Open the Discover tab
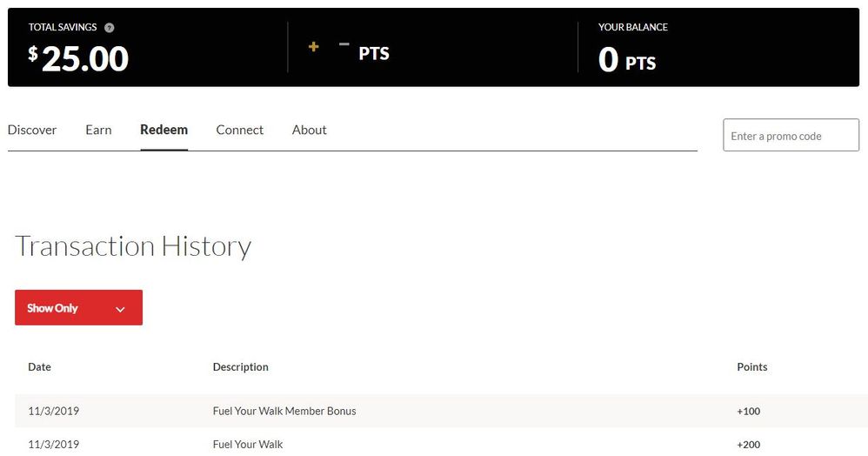 [x=32, y=130]
